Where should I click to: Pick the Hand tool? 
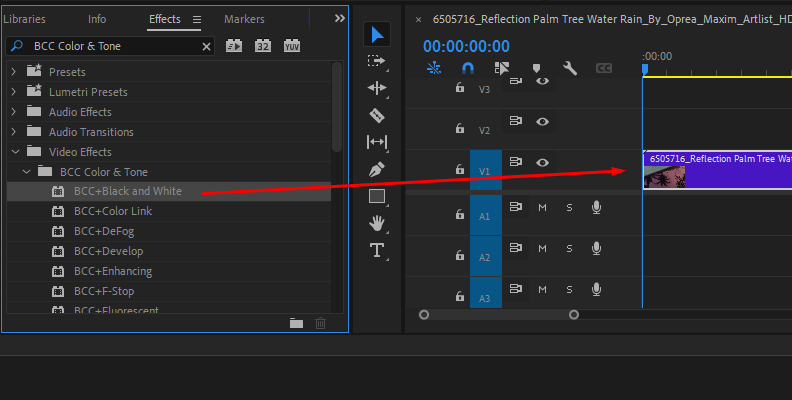(377, 223)
